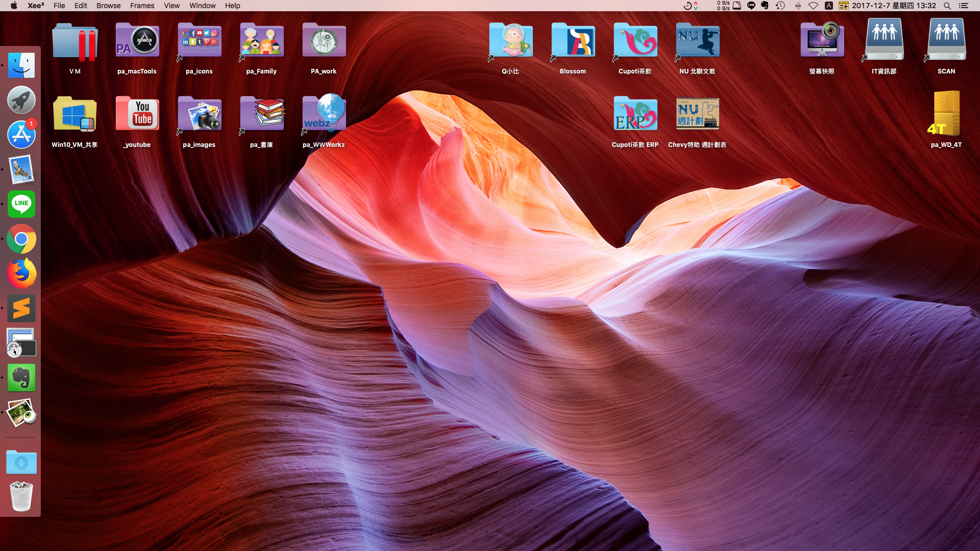
Task: Open the Frames menu
Action: coord(142,6)
